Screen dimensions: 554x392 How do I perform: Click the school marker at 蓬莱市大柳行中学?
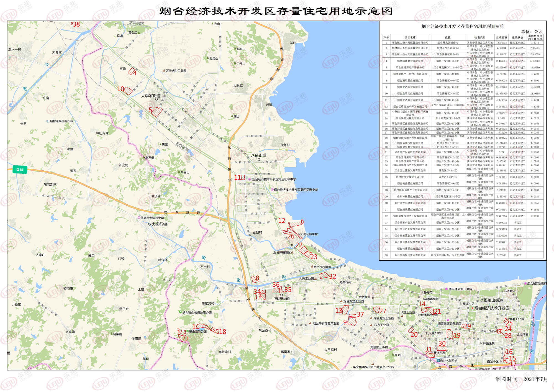pyautogui.click(x=139, y=218)
